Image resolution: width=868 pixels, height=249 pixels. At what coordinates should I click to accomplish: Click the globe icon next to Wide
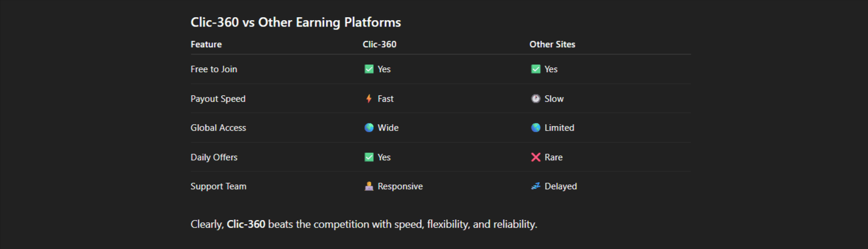tap(369, 128)
